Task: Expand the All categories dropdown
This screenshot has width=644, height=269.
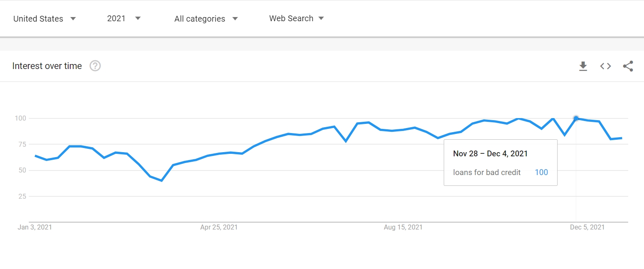Action: coord(206,19)
